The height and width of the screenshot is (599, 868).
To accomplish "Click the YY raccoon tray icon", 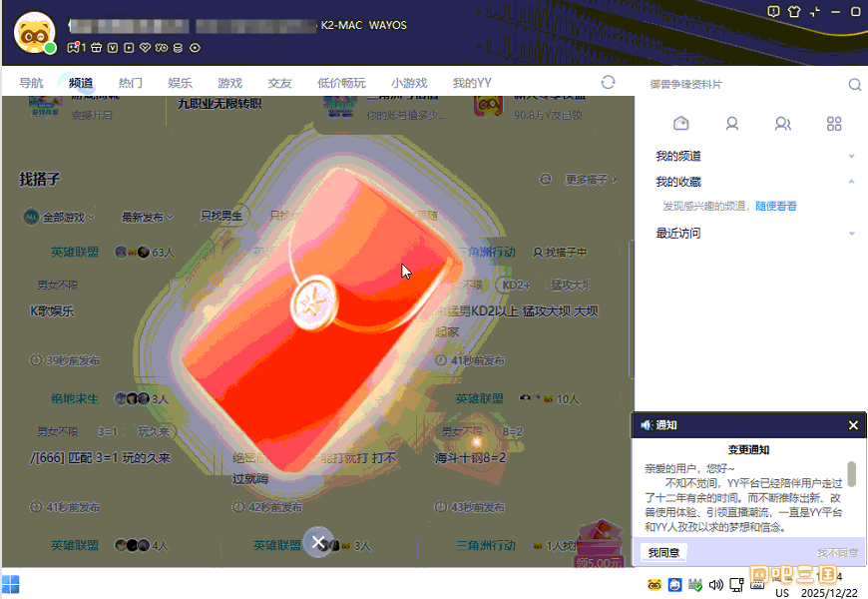I will tap(654, 585).
